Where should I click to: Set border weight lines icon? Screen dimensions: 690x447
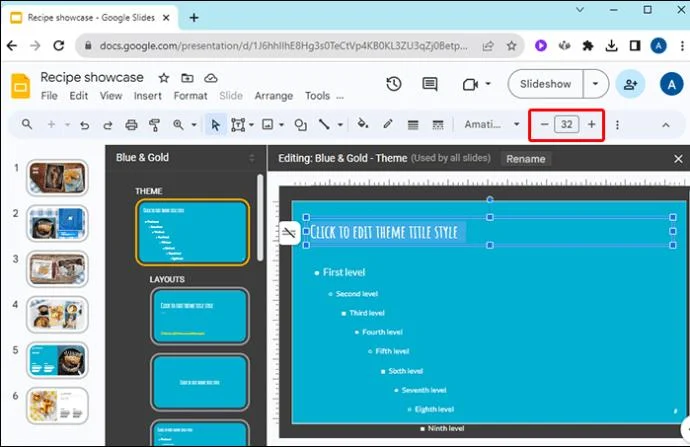click(x=413, y=125)
